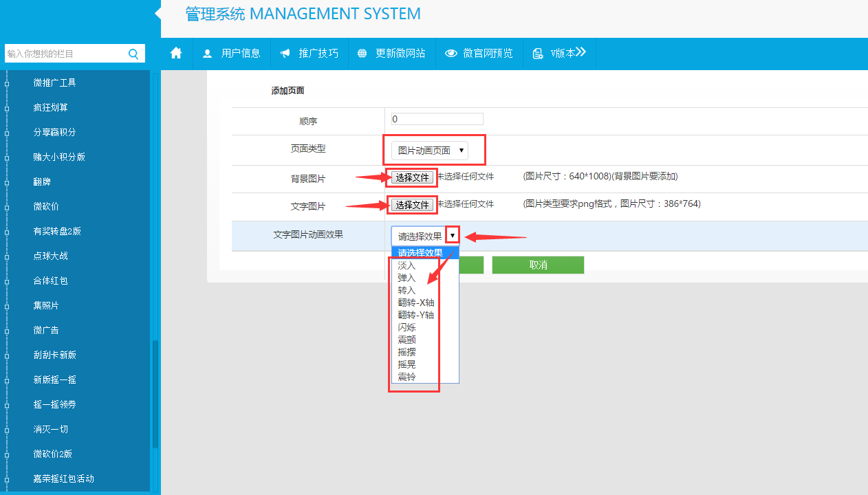The height and width of the screenshot is (495, 868).
Task: Pick 震铃 in the animation list
Action: 406,377
